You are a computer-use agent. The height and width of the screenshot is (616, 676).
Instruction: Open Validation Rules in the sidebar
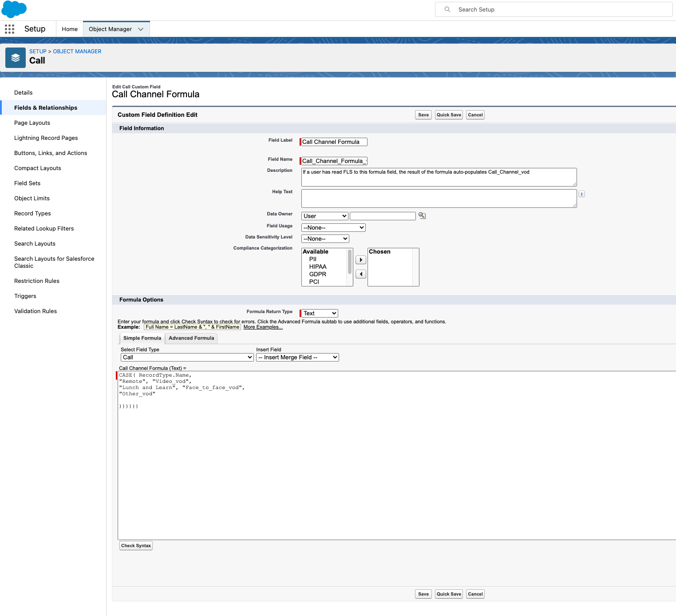[x=36, y=311]
